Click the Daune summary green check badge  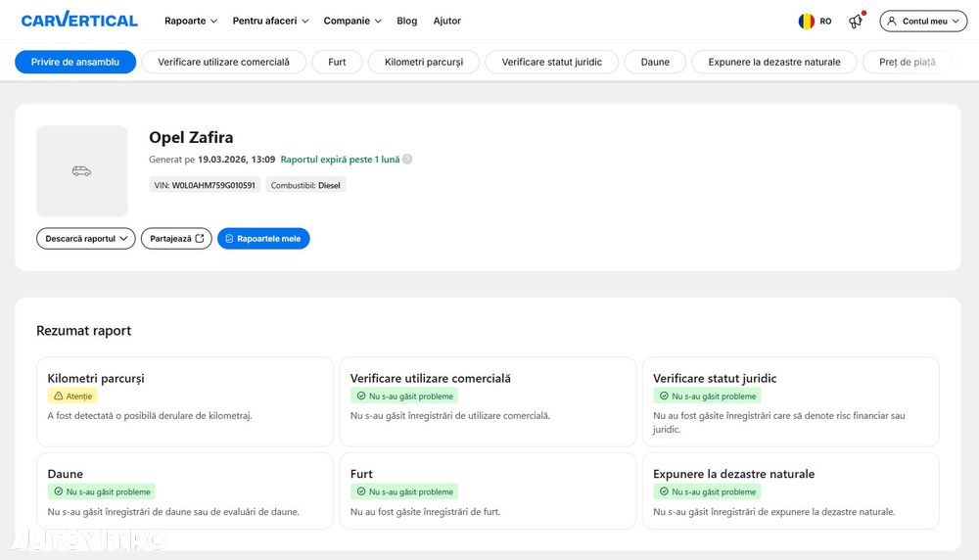click(x=101, y=491)
